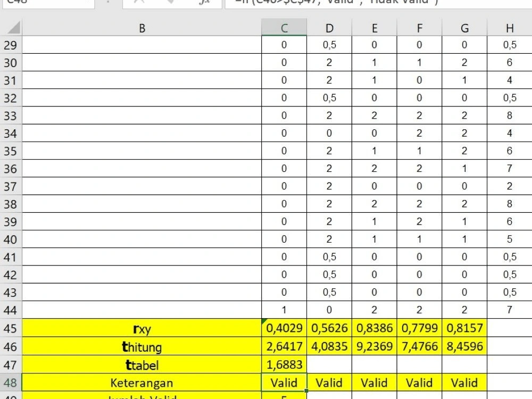Select cell with value 0,5626

329,328
